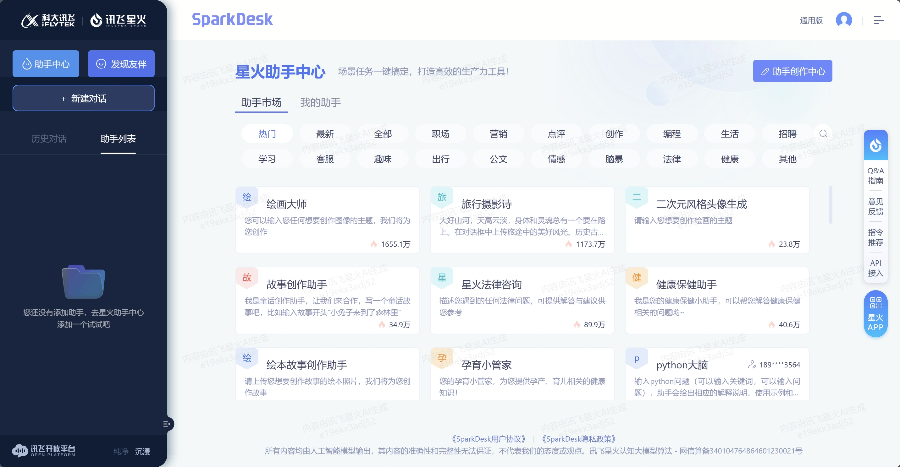Click the P badge icon on the python大脑 card

[x=637, y=358]
